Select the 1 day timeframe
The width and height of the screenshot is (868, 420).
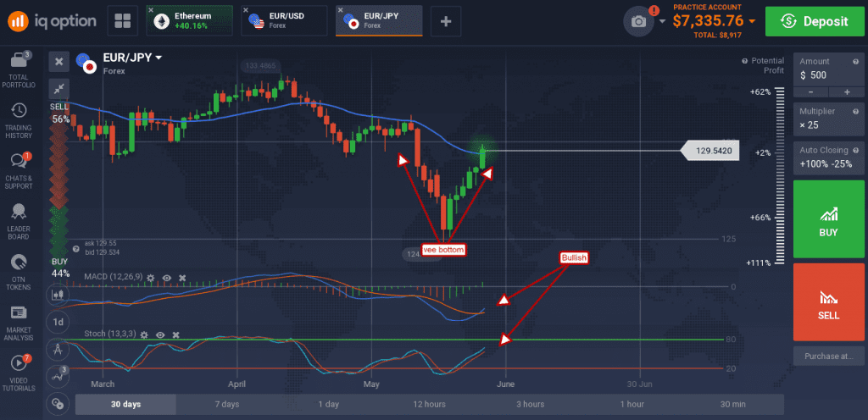coord(328,404)
